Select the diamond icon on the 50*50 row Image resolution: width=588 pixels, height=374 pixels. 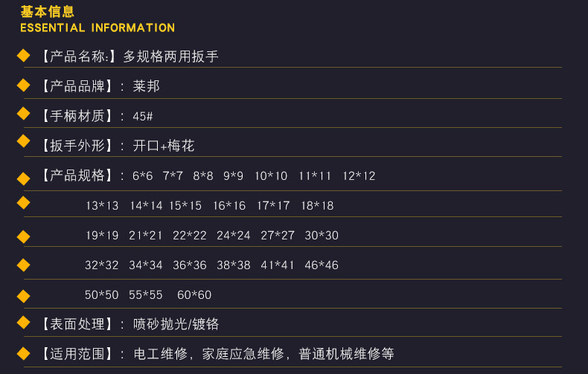coord(24,296)
